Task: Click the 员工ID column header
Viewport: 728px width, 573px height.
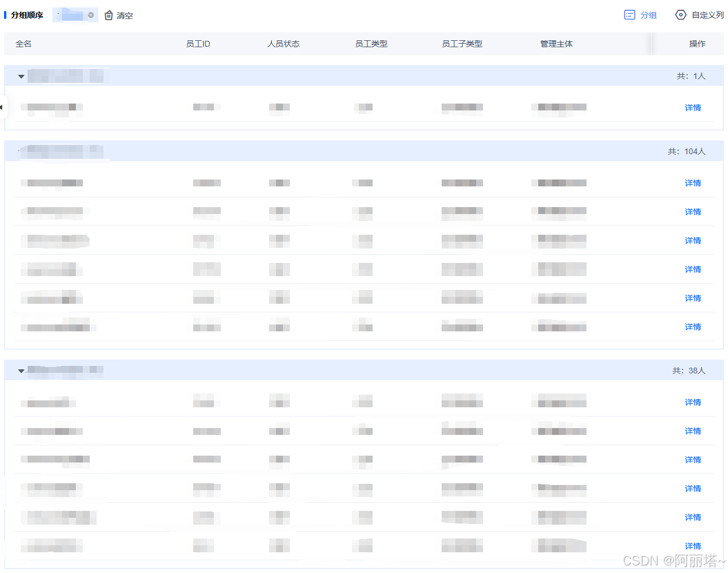Action: 198,43
